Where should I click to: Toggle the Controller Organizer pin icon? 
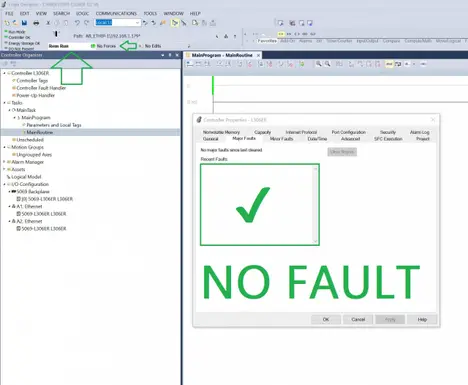(x=170, y=55)
